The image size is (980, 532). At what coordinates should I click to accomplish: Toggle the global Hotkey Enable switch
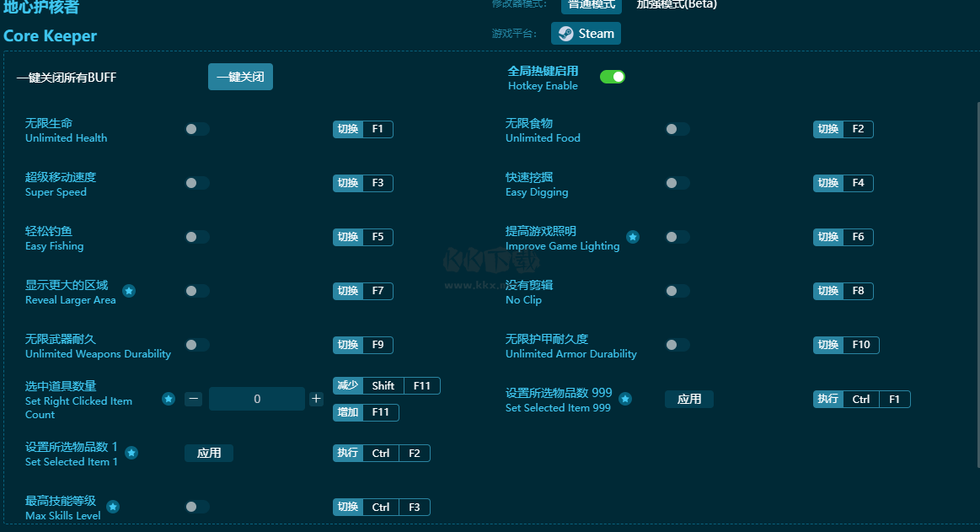click(613, 77)
